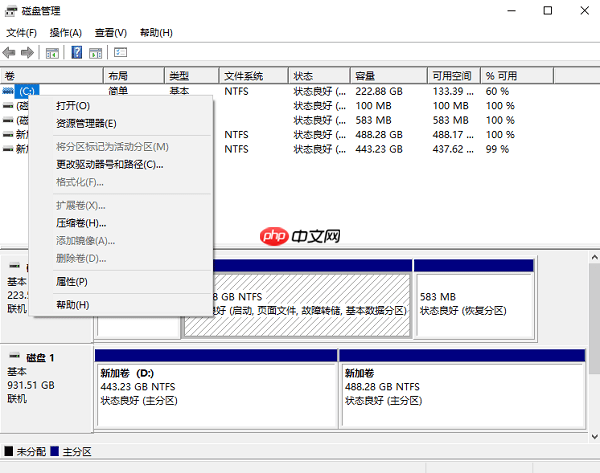Click the (C:) volume drive icon

8,91
